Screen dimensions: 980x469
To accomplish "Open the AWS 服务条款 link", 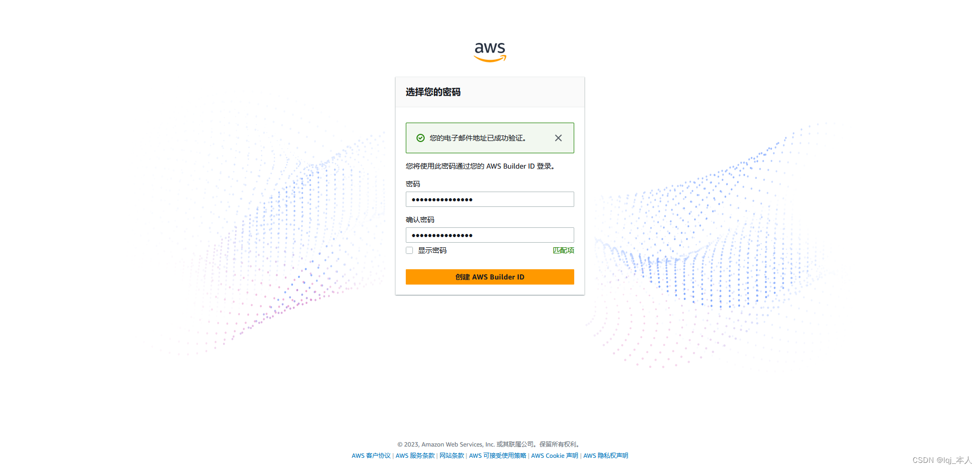I will pos(415,456).
